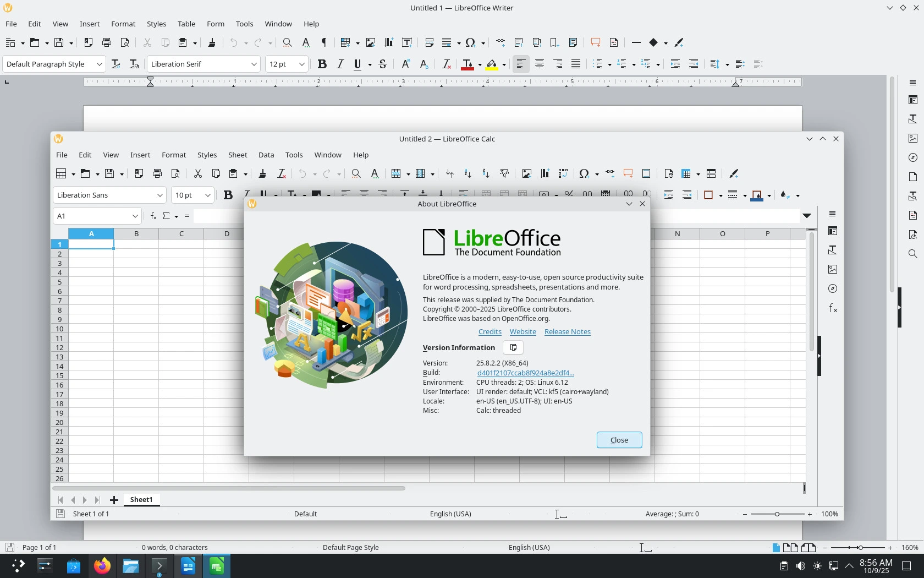This screenshot has width=924, height=578.
Task: Open the Release Notes link
Action: (567, 331)
